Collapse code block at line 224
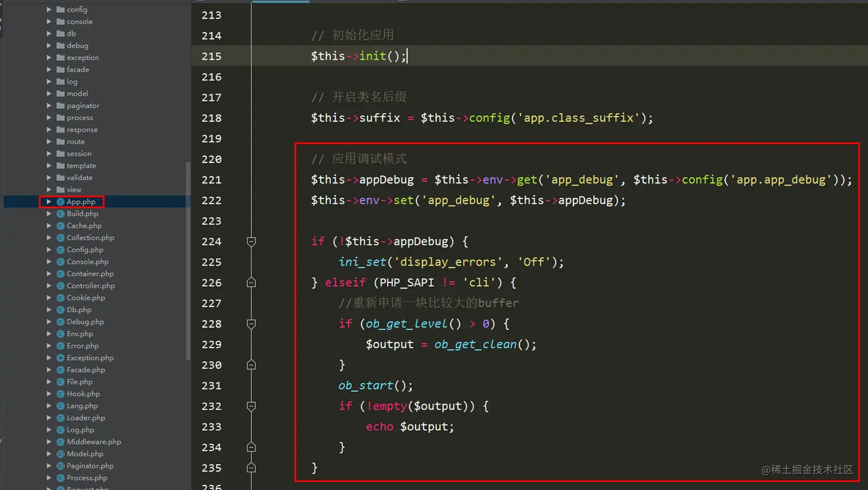This screenshot has width=868, height=490. 251,242
